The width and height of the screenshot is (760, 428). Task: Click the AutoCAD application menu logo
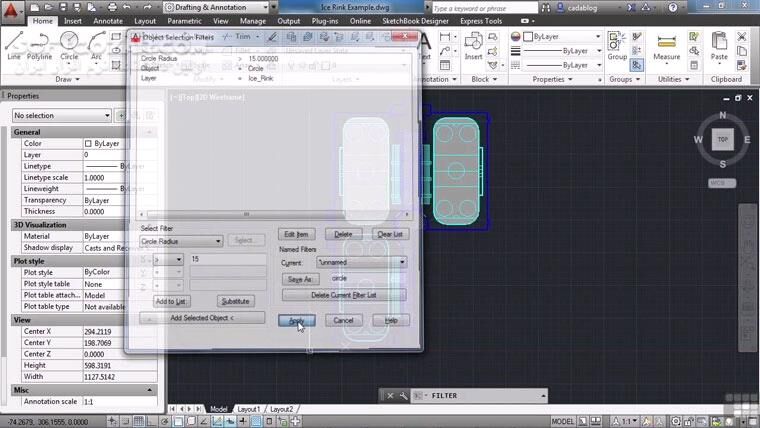tap(13, 12)
